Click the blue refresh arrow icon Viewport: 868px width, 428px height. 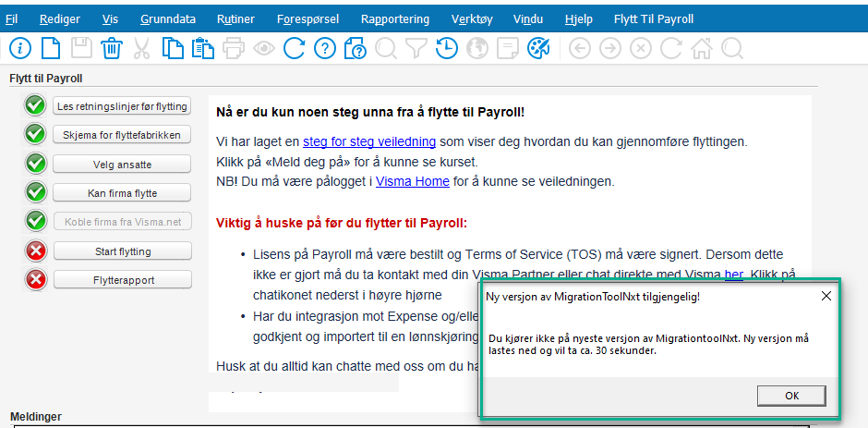point(295,48)
